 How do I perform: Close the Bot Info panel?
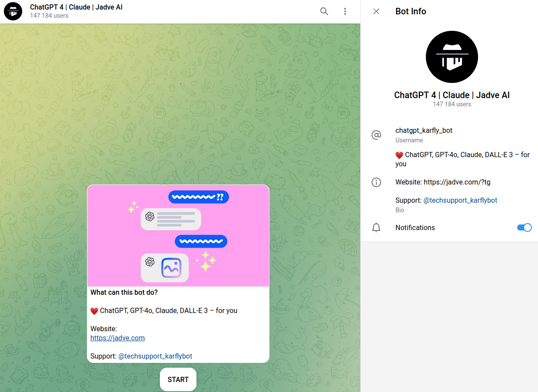click(376, 11)
